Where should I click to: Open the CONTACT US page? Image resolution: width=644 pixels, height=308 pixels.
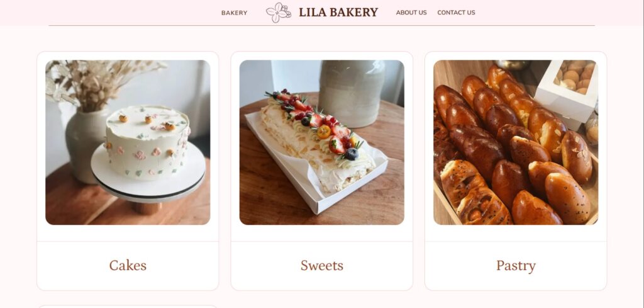click(456, 13)
